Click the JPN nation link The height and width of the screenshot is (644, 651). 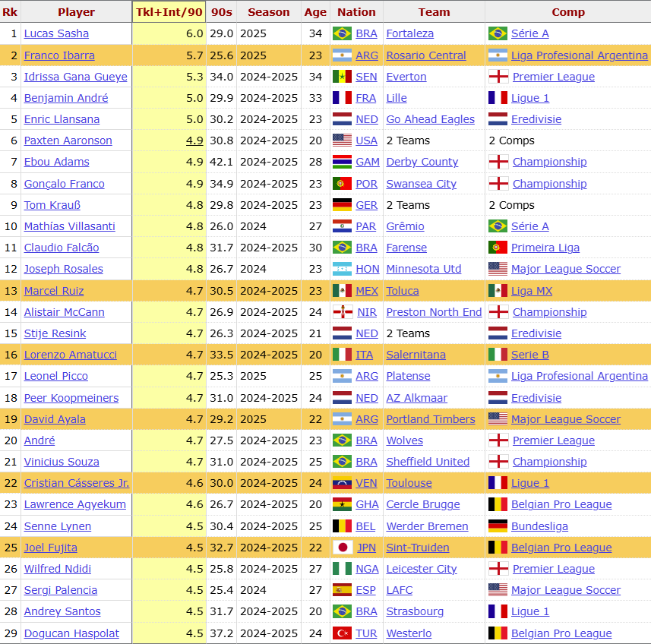[x=367, y=548]
